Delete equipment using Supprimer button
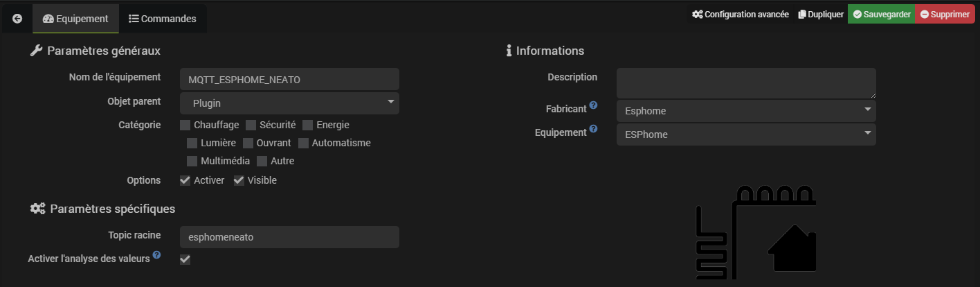This screenshot has height=287, width=980. (x=945, y=15)
